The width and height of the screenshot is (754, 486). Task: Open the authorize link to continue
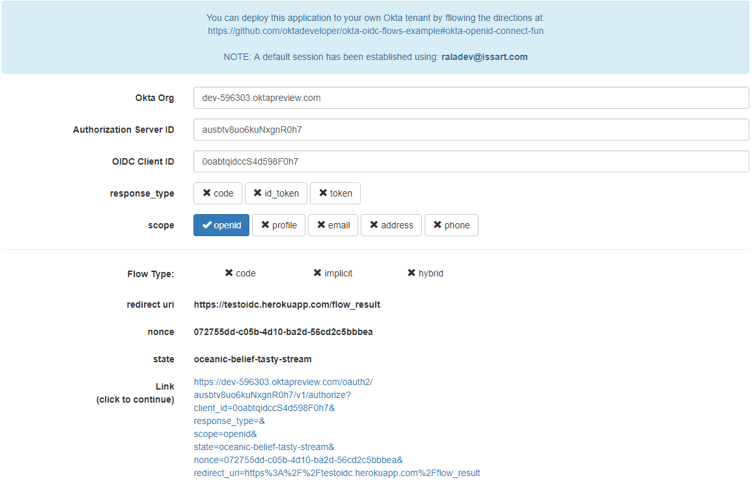pyautogui.click(x=337, y=427)
